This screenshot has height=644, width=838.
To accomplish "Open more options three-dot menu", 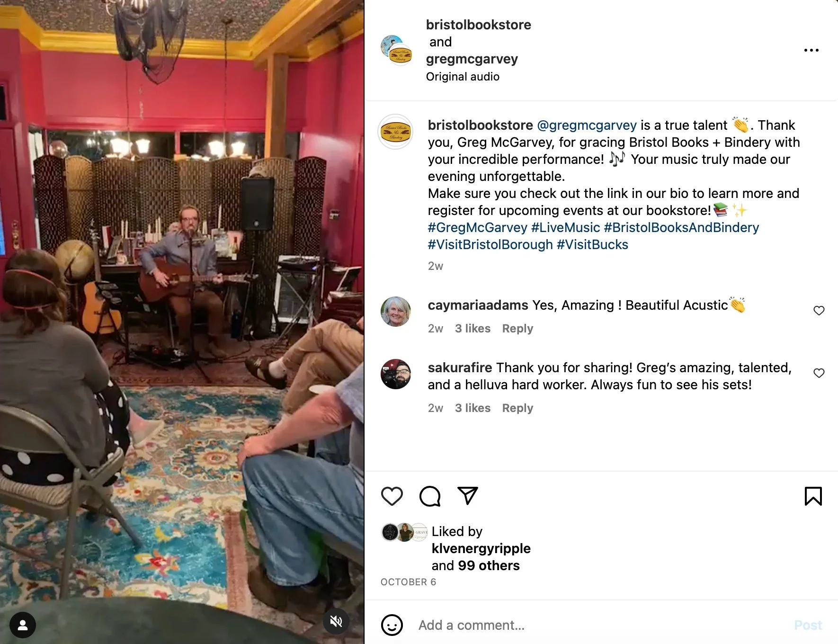I will [x=811, y=50].
